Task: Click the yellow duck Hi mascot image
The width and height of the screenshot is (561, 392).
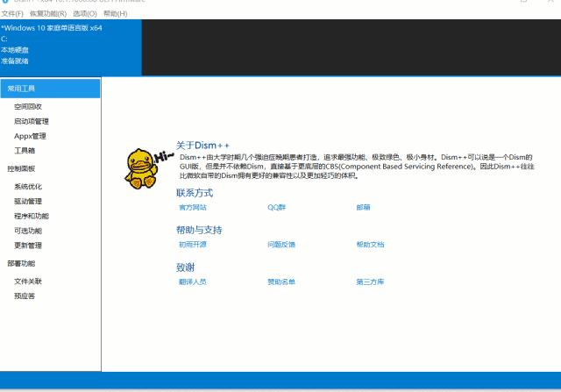Action: [148, 168]
